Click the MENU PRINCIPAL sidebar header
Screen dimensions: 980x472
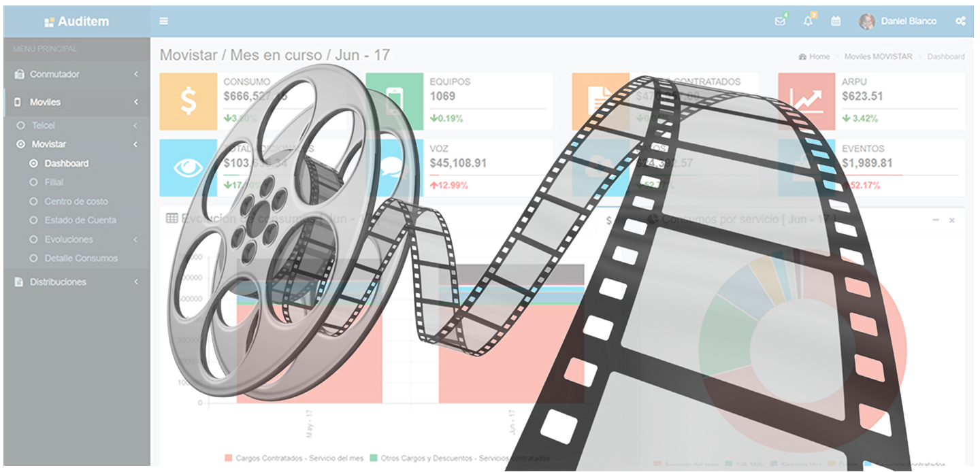coord(45,49)
